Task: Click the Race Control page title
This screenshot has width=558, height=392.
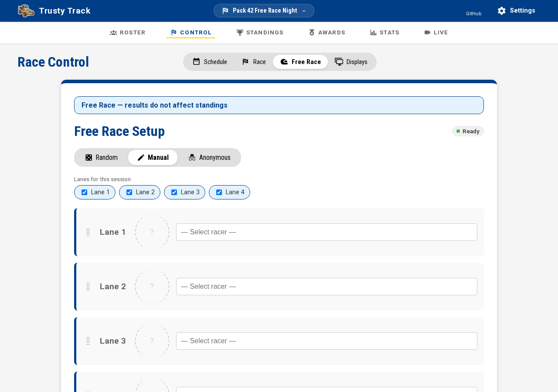Action: [53, 62]
